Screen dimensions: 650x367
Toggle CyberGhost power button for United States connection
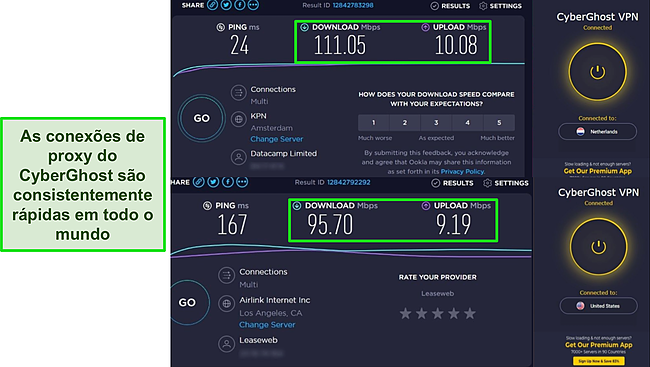598,247
